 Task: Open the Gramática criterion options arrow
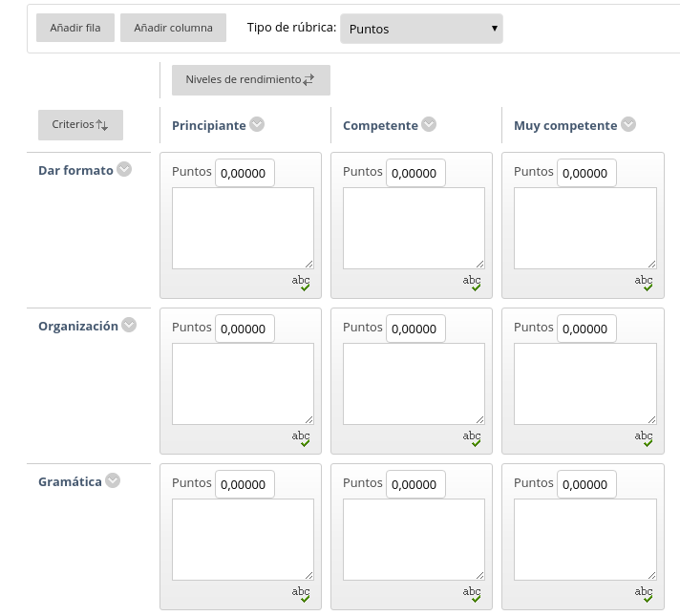(x=113, y=481)
